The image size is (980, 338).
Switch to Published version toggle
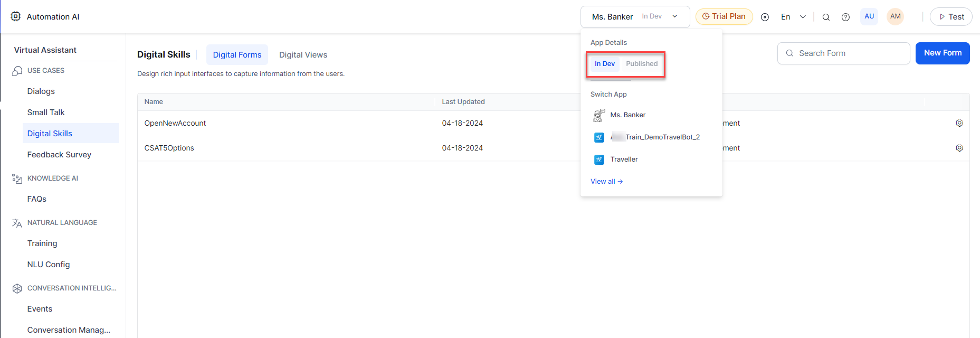click(x=642, y=64)
